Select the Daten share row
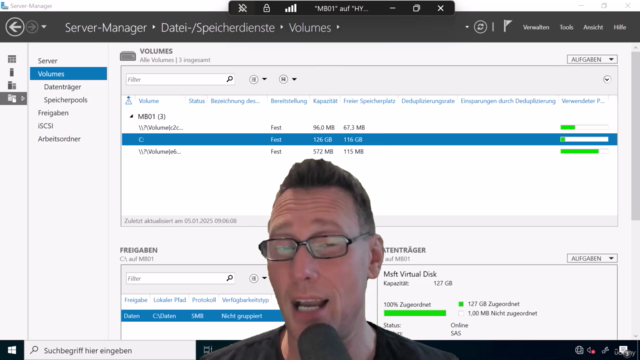 tap(203, 316)
